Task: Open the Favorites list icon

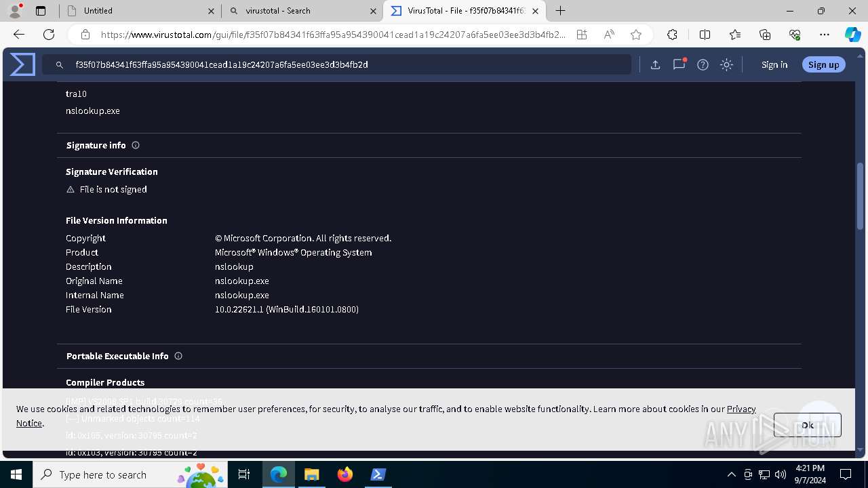Action: (735, 35)
